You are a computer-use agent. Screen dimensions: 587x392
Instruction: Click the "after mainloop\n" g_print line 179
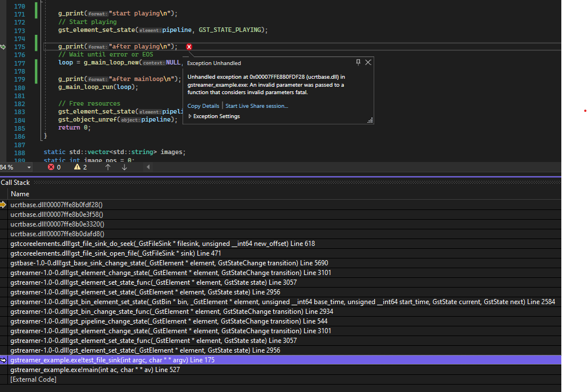coord(120,79)
